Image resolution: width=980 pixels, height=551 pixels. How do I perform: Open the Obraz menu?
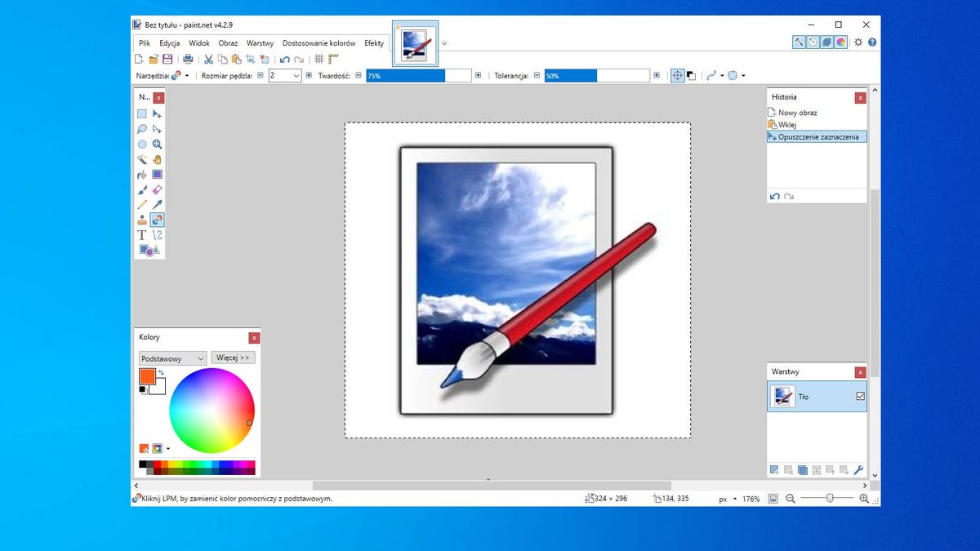228,42
